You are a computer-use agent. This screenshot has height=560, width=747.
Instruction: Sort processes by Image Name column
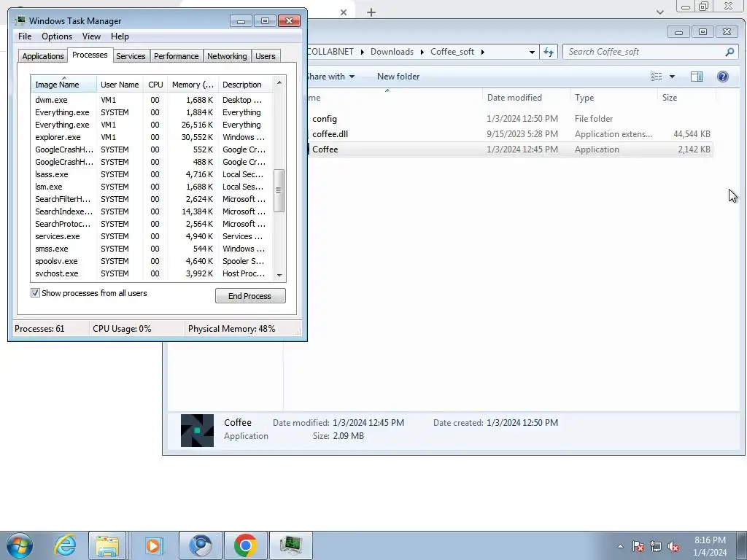coord(63,85)
